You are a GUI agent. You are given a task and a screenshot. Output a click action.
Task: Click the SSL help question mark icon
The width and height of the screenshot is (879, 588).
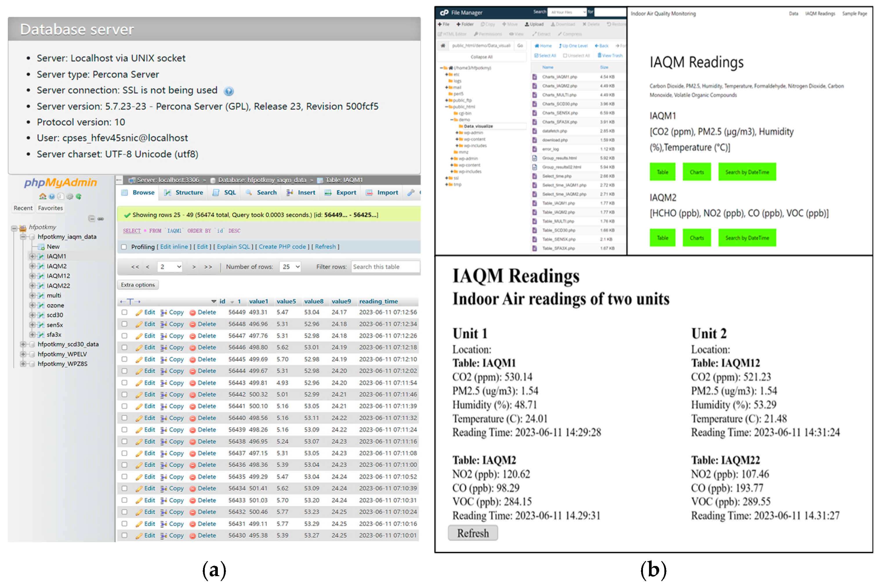(229, 91)
